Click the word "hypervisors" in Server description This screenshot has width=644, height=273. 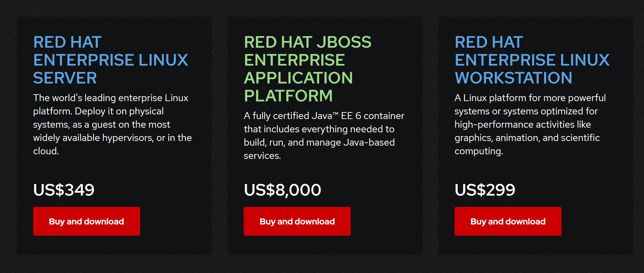click(x=127, y=138)
